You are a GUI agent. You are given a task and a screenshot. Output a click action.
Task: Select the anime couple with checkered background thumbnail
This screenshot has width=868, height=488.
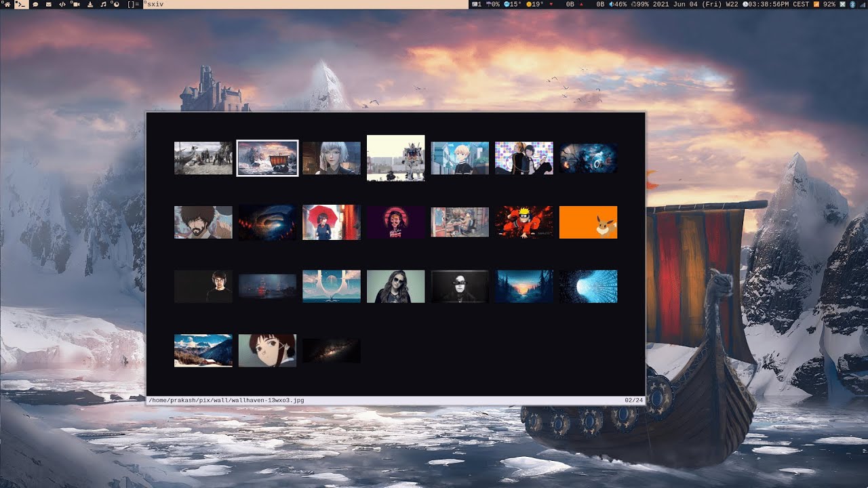tap(524, 158)
